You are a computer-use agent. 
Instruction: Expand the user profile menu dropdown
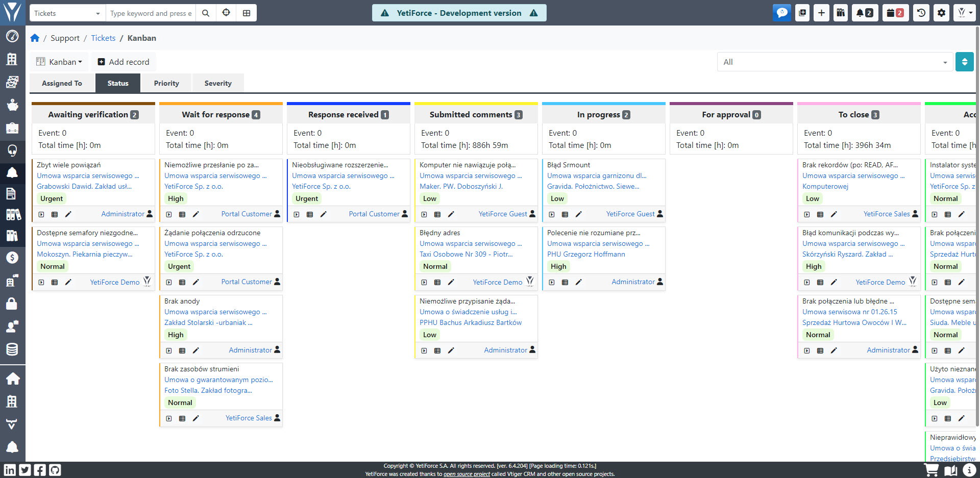tap(964, 13)
